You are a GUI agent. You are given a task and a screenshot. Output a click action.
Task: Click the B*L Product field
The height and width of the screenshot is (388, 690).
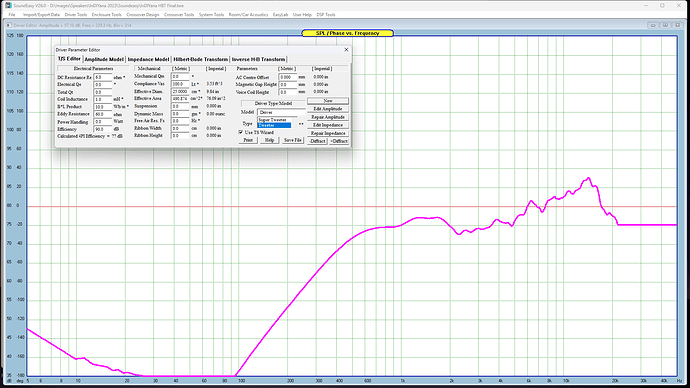[103, 107]
